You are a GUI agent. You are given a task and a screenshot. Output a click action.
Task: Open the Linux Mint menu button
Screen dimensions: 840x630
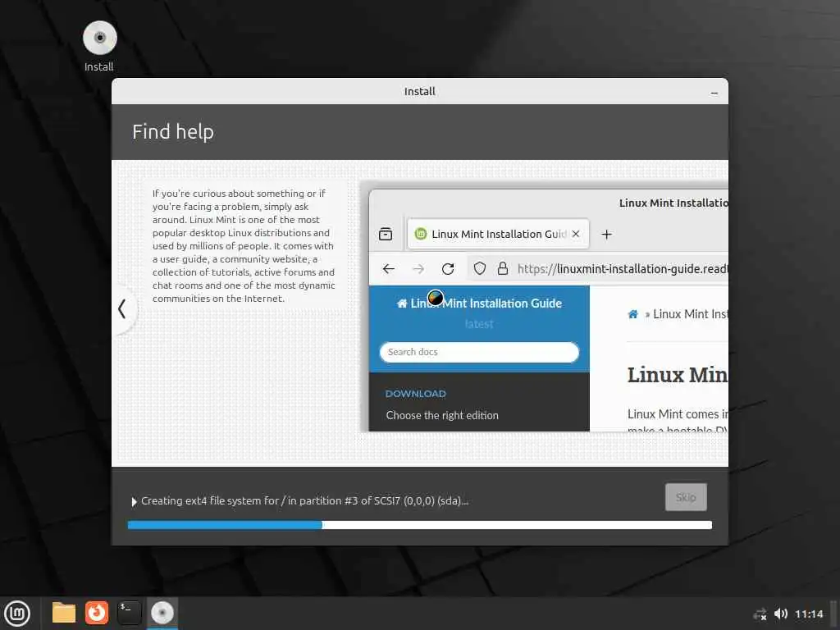coord(18,614)
